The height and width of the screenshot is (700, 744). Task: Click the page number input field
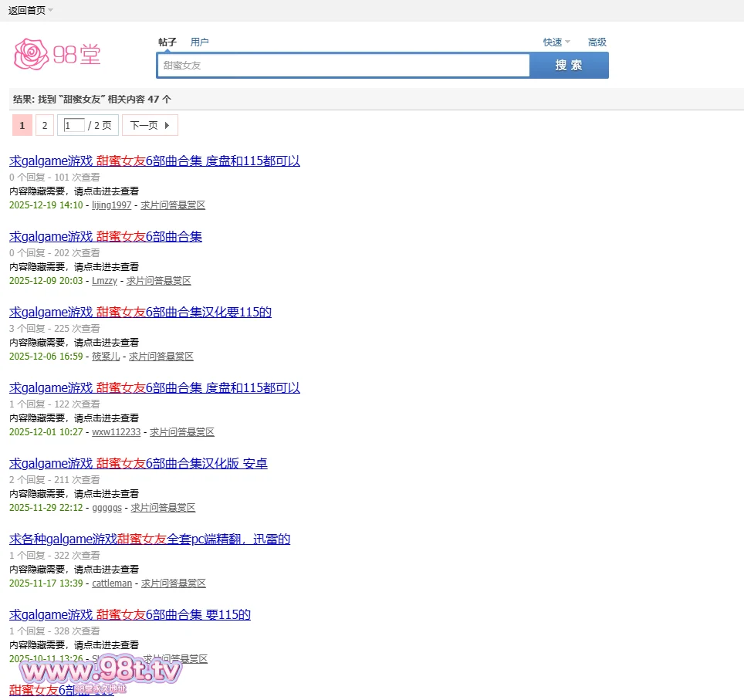(75, 125)
